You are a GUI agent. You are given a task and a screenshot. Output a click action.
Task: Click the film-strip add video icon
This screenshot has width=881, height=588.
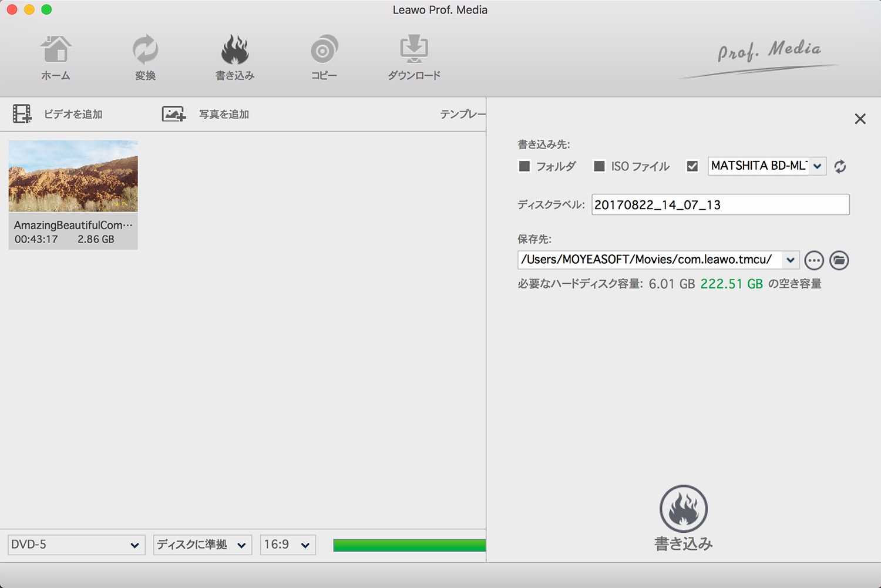tap(22, 114)
